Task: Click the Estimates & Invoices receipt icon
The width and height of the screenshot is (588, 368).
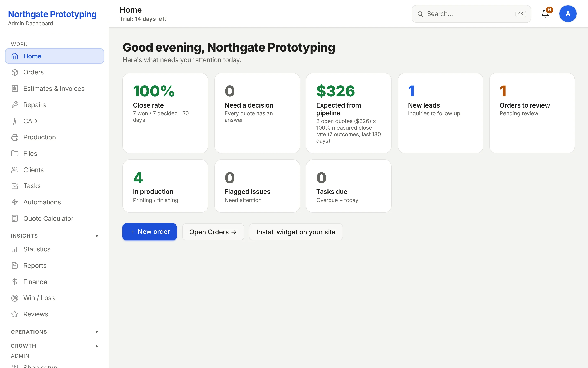Action: tap(15, 89)
